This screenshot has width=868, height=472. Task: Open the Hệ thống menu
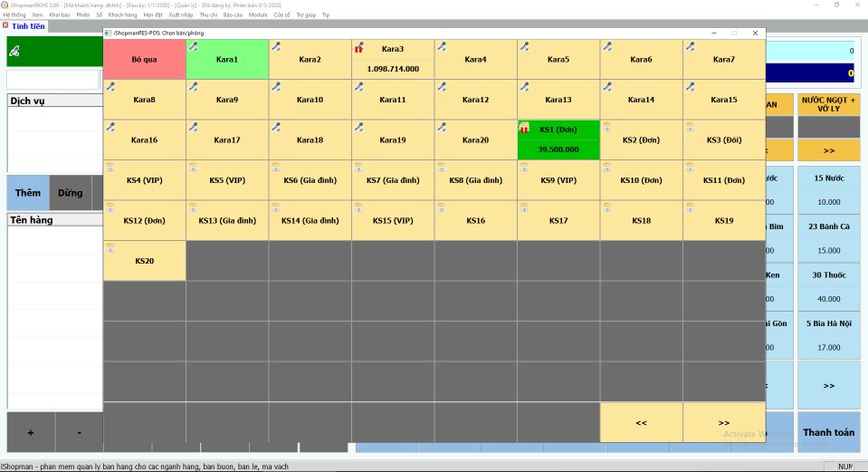coord(14,15)
